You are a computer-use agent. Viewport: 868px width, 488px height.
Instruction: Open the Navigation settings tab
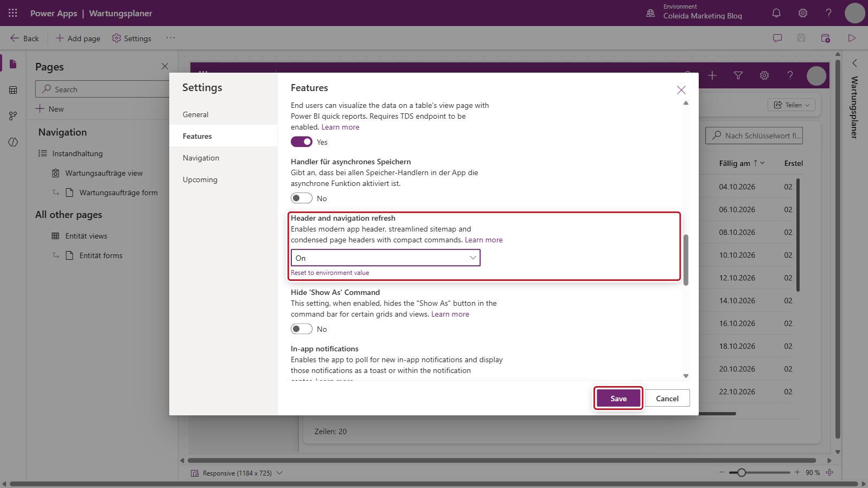(224, 158)
